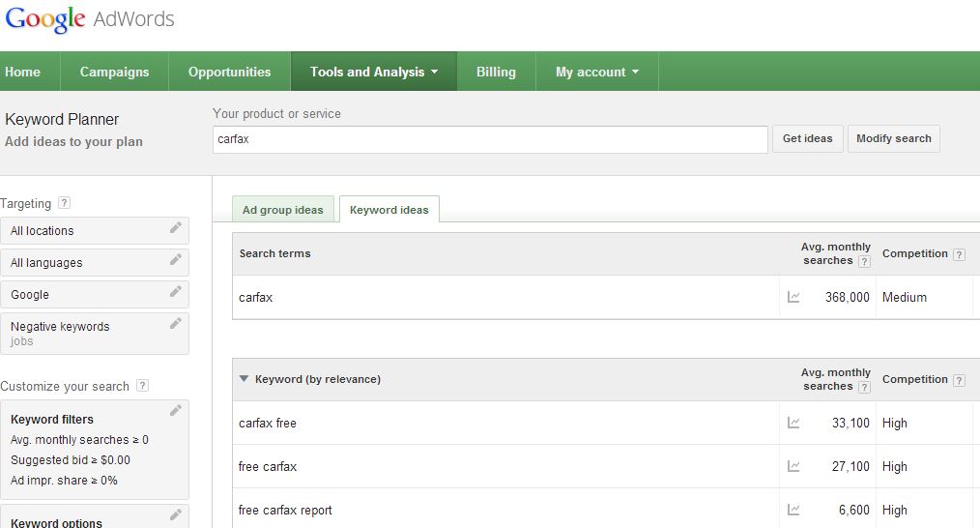Edit the Google network targeting pencil
This screenshot has height=528, width=980.
pyautogui.click(x=176, y=291)
